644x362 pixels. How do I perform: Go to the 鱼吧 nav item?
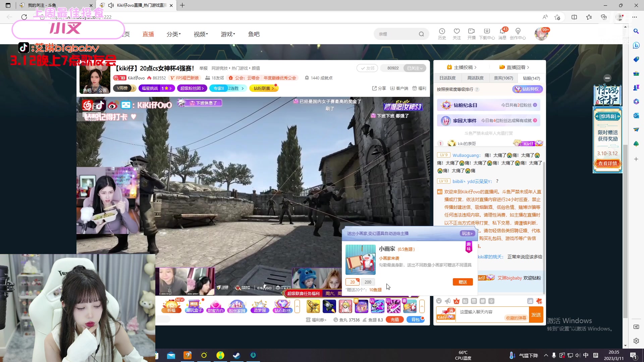coord(254,34)
